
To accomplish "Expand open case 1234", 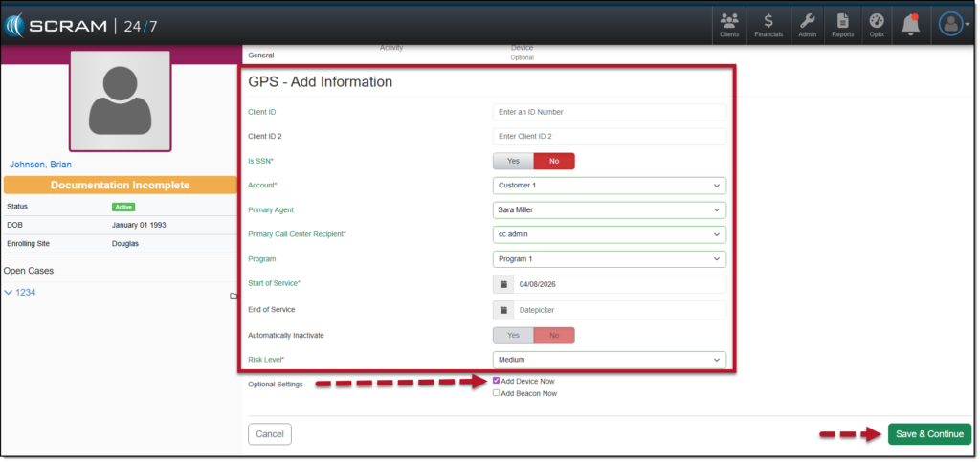I will pyautogui.click(x=20, y=292).
